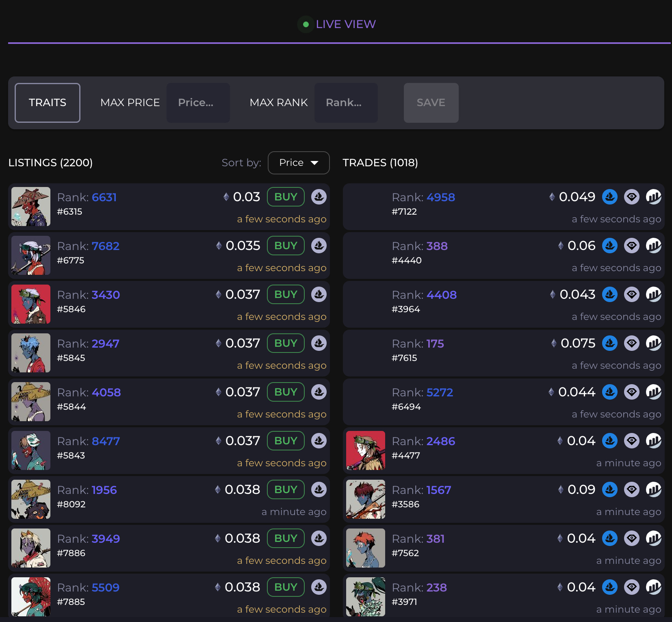Image resolution: width=672 pixels, height=622 pixels.
Task: Click eye icon for trade #3586
Action: [632, 489]
